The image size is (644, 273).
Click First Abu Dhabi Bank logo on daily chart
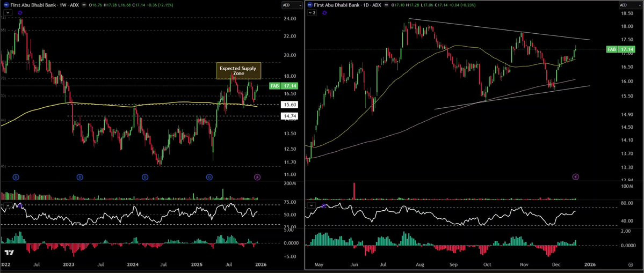pos(310,5)
